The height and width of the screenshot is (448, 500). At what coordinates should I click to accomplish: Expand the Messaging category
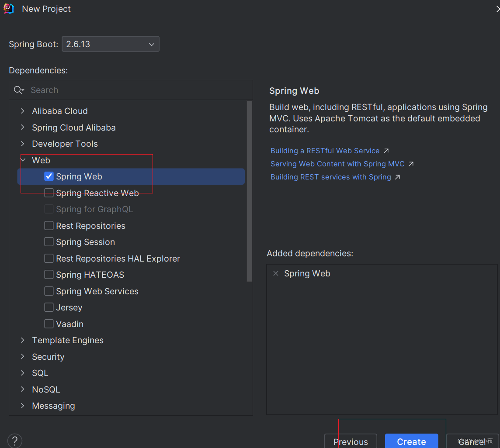(x=23, y=406)
